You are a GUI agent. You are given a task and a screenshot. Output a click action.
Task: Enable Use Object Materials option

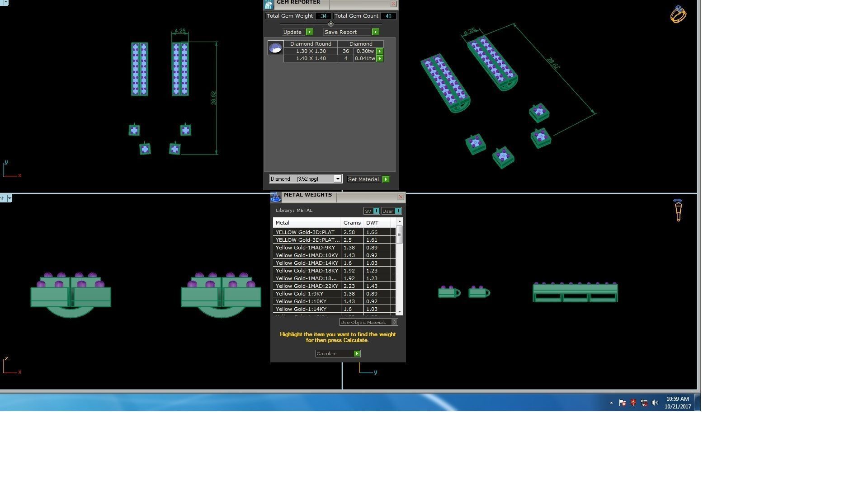[394, 322]
